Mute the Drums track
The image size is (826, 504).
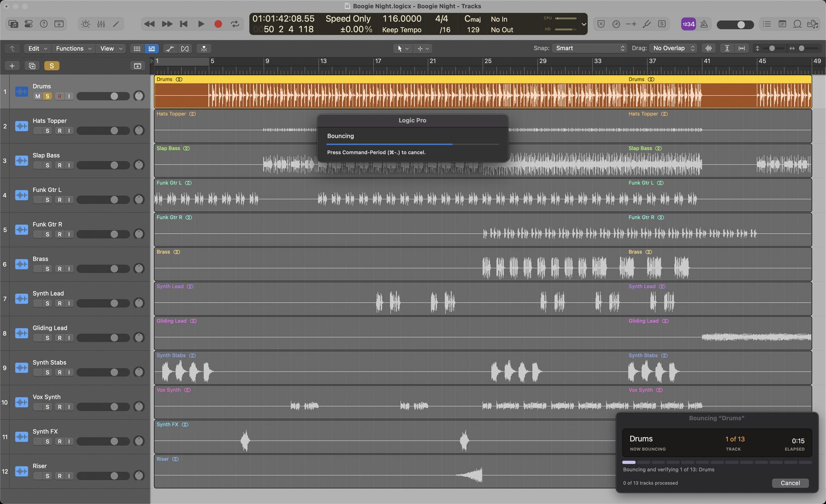[x=38, y=96]
